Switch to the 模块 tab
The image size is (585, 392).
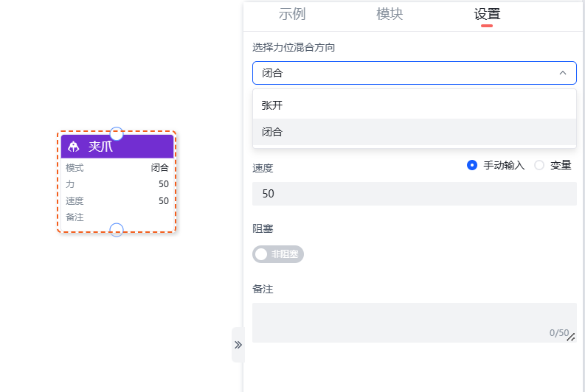[390, 14]
